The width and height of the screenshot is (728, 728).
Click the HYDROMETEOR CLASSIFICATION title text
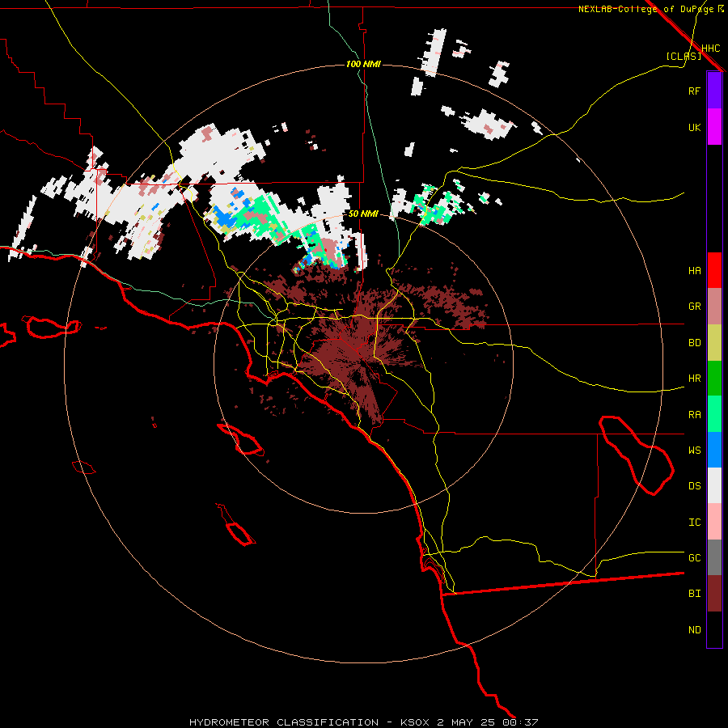pyautogui.click(x=284, y=722)
